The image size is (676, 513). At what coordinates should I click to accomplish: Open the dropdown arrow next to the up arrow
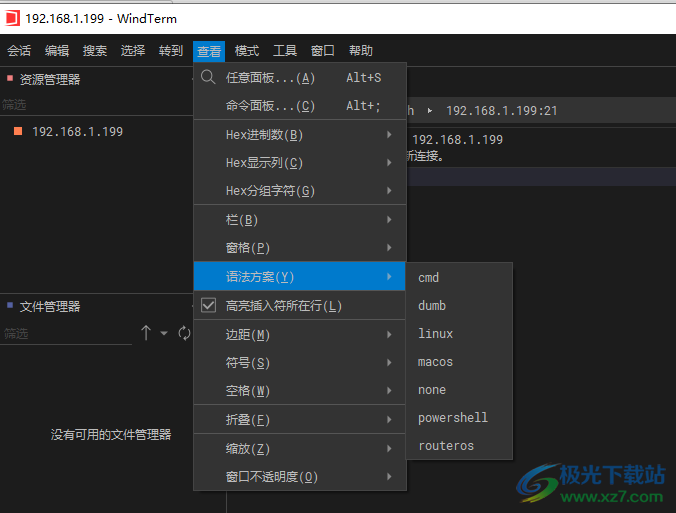[x=164, y=333]
